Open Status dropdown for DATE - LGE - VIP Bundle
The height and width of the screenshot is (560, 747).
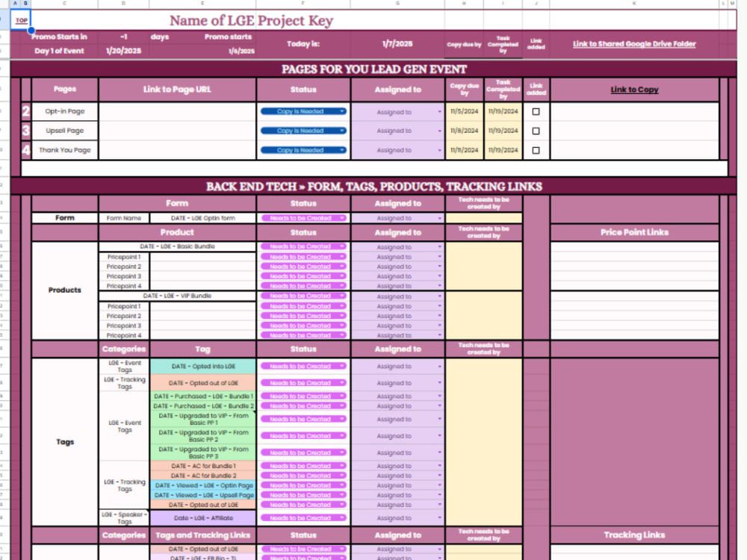click(303, 296)
